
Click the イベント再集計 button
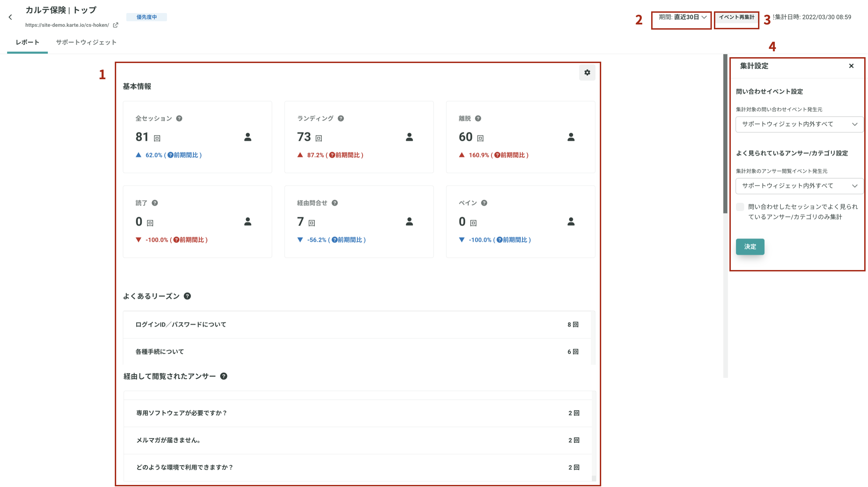(736, 17)
